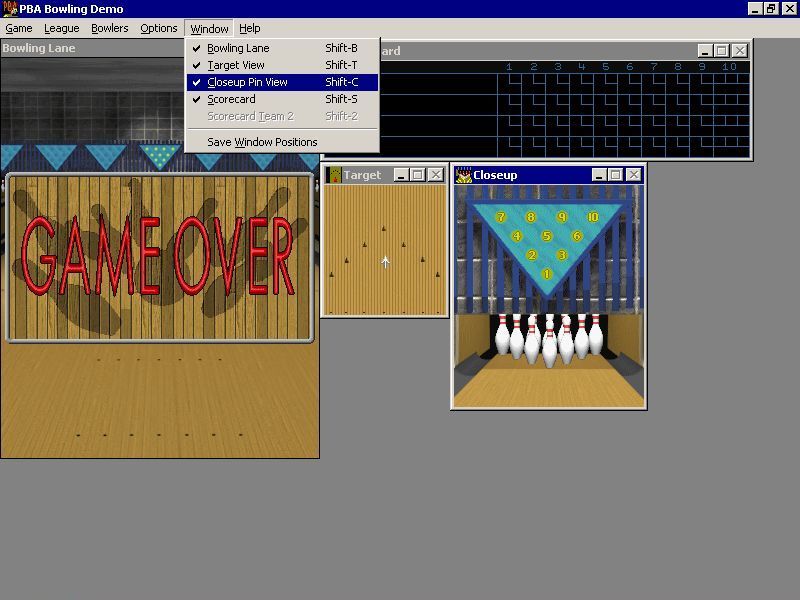Disable the Scorecard window option

tap(231, 99)
